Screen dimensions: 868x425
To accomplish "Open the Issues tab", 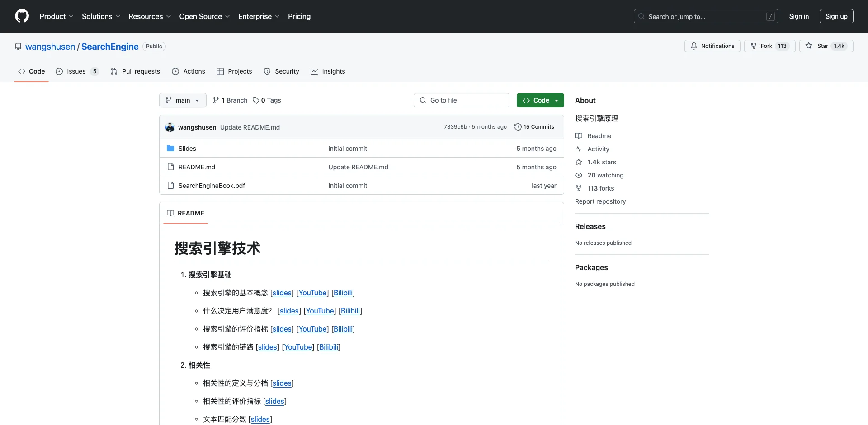I will pyautogui.click(x=77, y=71).
